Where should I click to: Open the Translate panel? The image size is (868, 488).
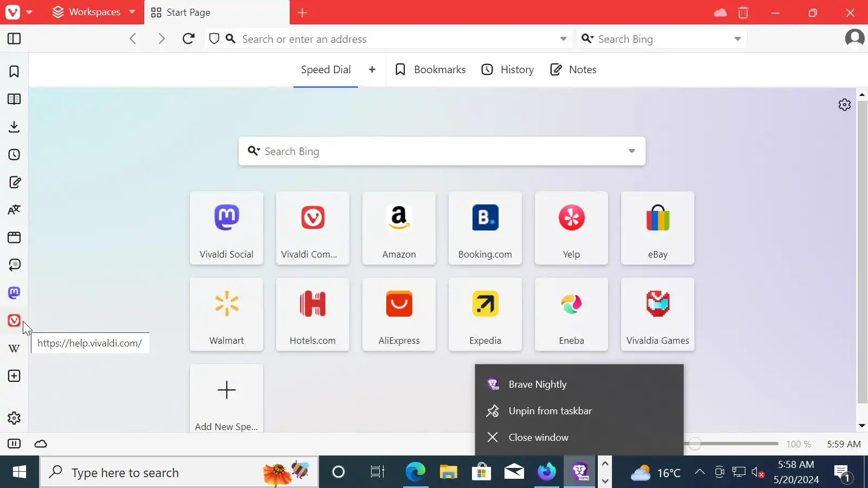pyautogui.click(x=14, y=210)
